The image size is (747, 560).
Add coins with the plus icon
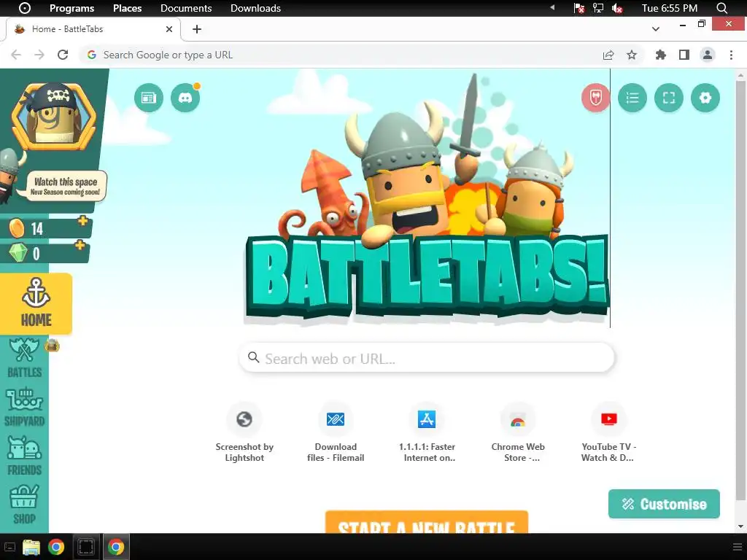click(83, 221)
